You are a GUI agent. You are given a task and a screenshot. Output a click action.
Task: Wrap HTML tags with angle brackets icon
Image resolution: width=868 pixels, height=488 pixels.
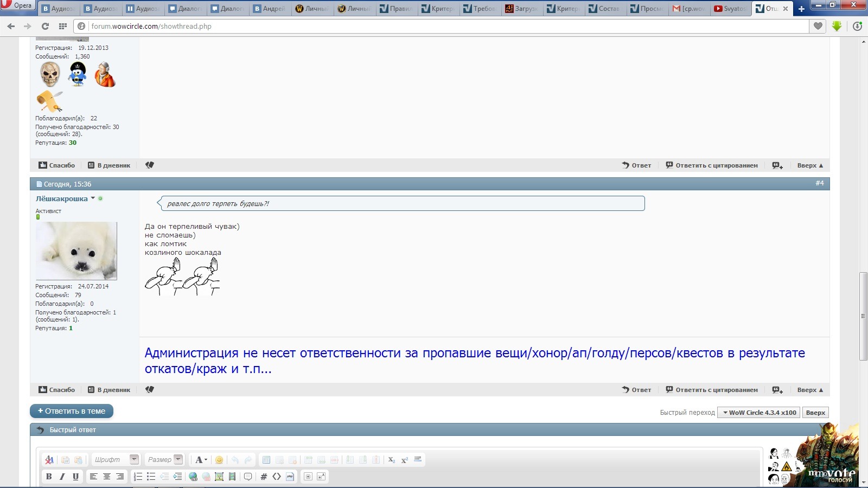tap(277, 477)
